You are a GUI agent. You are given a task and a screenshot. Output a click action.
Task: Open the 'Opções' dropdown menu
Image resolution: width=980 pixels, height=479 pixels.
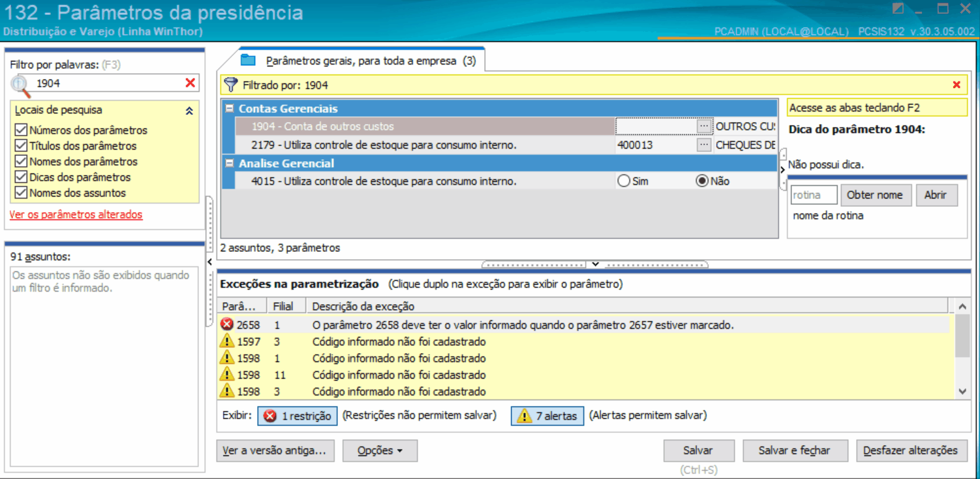380,450
